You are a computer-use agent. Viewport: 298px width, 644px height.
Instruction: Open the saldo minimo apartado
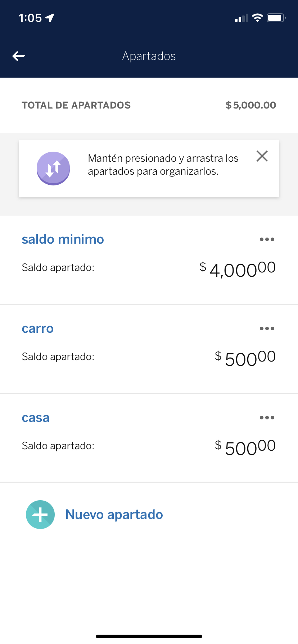(x=63, y=239)
